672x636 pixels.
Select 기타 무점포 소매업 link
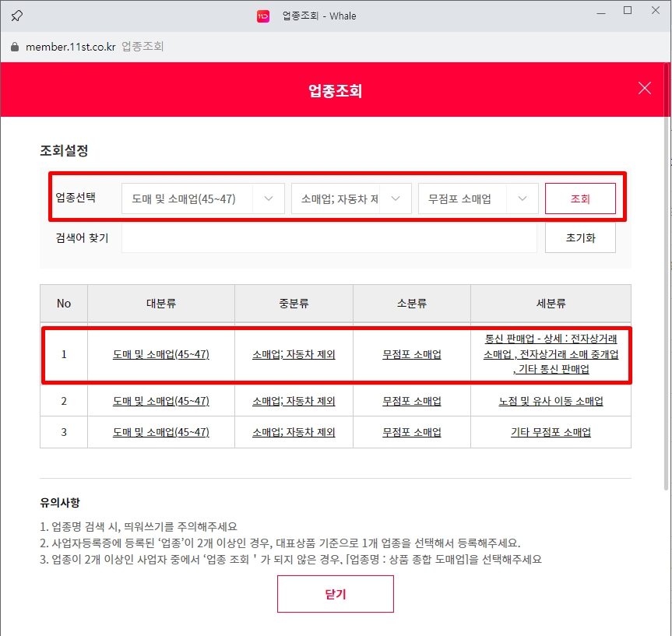pos(551,432)
